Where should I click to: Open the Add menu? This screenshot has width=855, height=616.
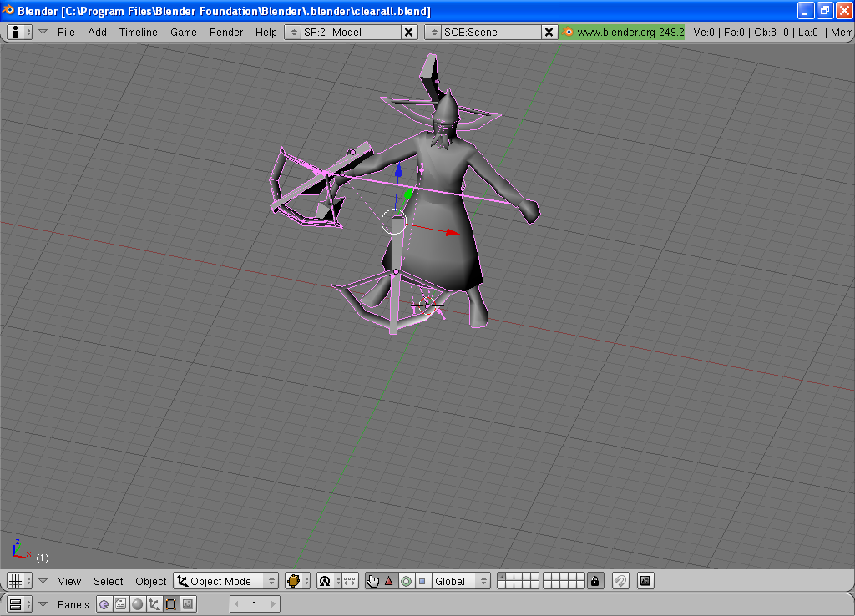click(x=97, y=33)
